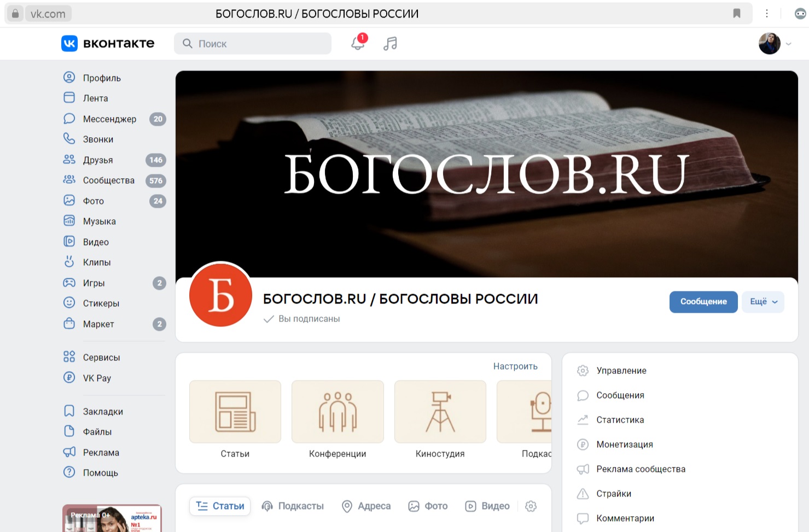
Task: Click the Друзья people icon
Action: (69, 159)
